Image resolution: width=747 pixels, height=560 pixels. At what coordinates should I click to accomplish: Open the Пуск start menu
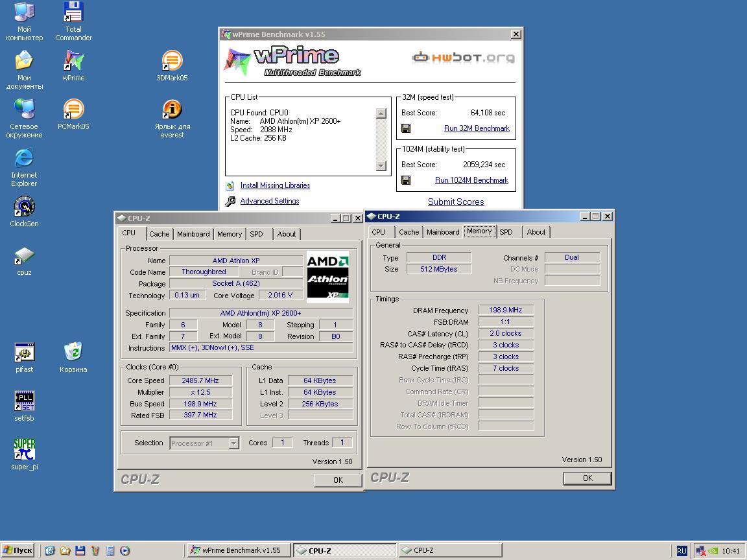click(x=18, y=550)
